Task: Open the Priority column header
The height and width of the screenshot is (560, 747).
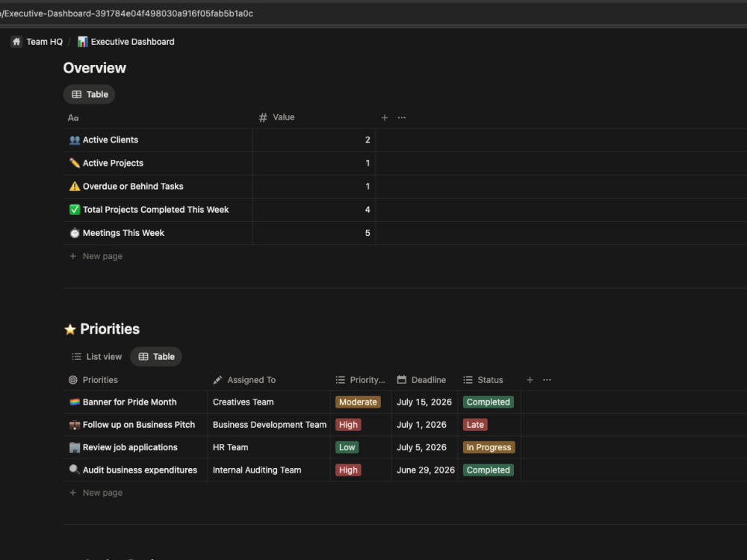Action: 361,380
